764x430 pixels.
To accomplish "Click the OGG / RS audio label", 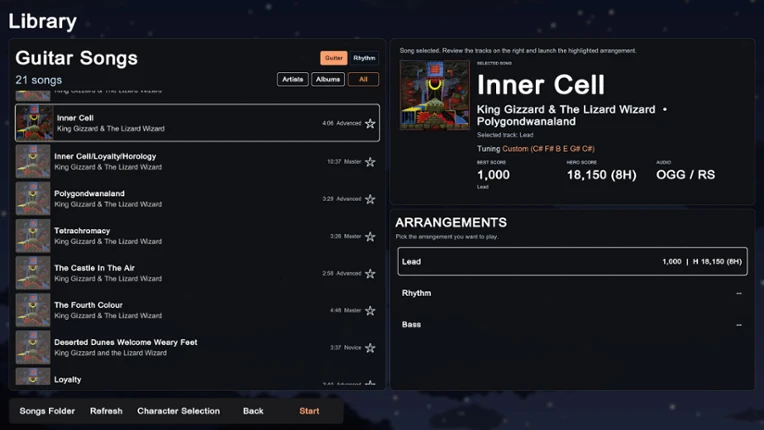I will click(686, 175).
